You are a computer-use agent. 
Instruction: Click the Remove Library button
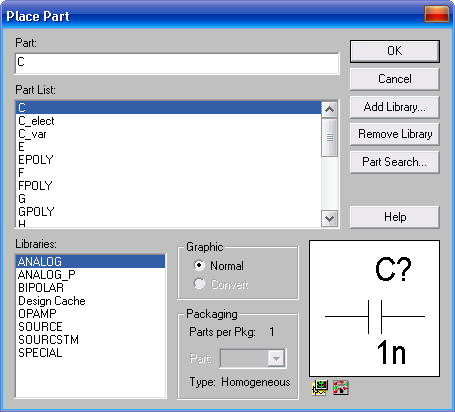coord(395,134)
